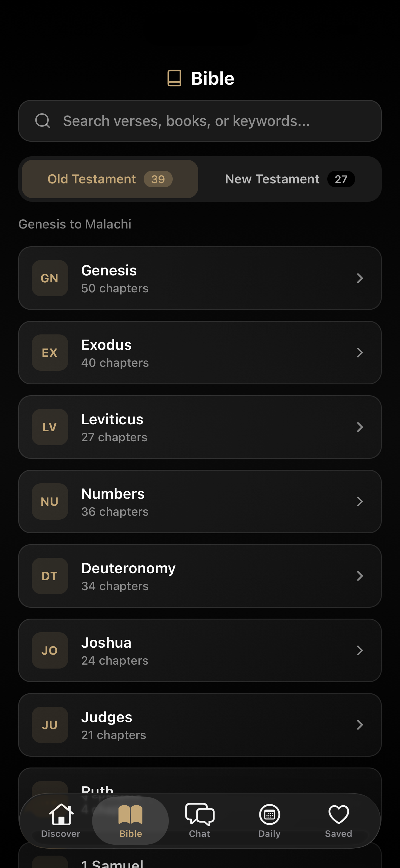Screen dimensions: 400x868
Task: Tap the Saved heart icon
Action: coord(338,815)
